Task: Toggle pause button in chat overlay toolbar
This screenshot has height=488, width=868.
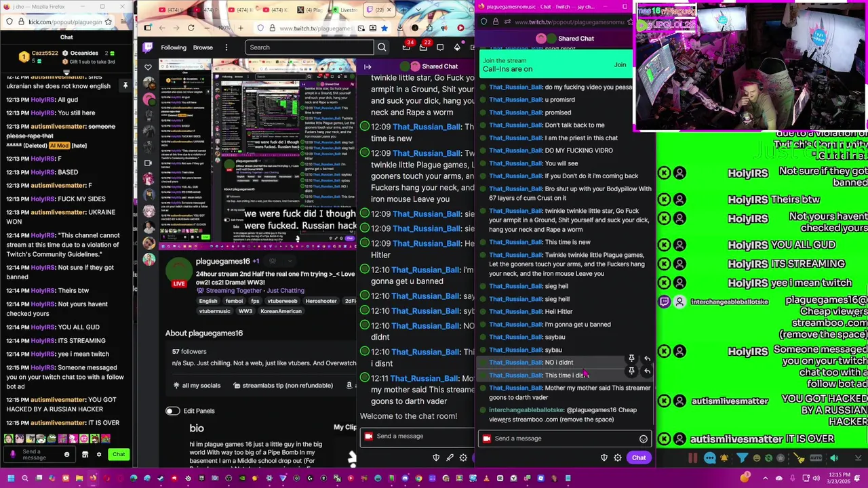Action: coord(692,458)
